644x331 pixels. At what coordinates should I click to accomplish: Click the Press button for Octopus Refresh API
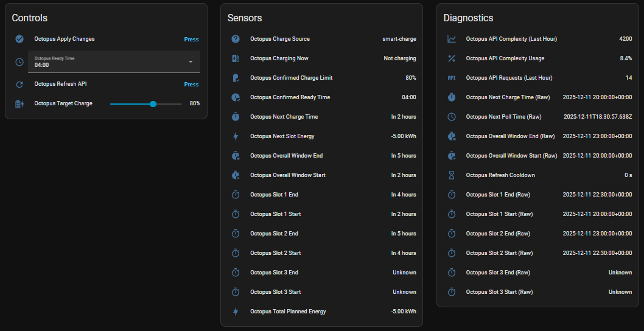coord(191,85)
